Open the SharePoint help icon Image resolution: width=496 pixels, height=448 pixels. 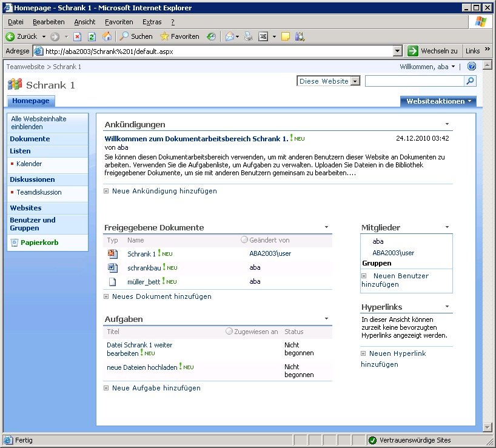click(x=472, y=67)
